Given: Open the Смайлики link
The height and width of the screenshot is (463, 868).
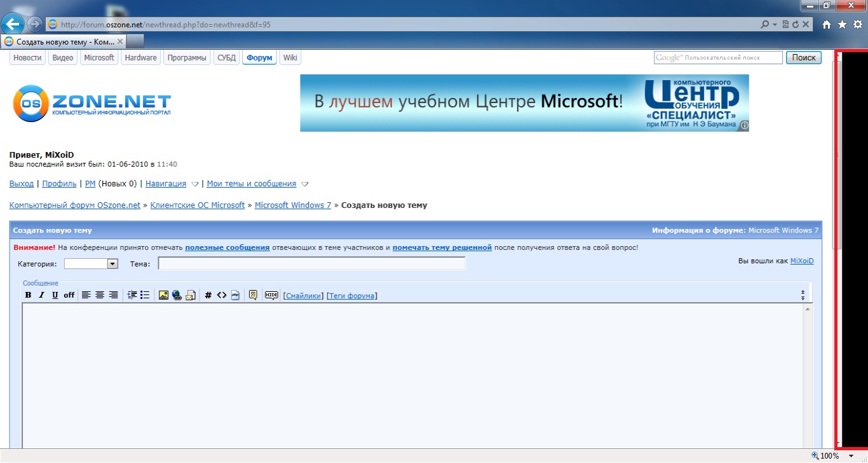Looking at the screenshot, I should coord(304,296).
